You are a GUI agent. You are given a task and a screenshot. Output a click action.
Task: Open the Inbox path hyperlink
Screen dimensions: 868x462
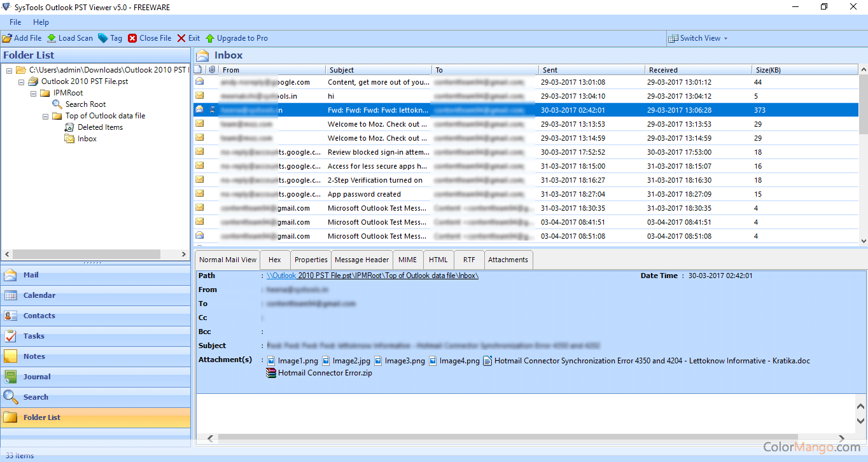tap(372, 276)
